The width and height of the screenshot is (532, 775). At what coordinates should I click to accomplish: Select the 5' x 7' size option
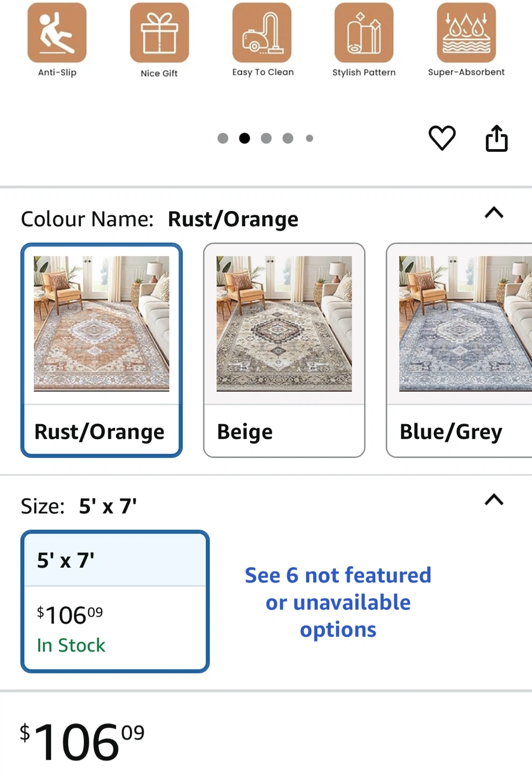point(115,601)
